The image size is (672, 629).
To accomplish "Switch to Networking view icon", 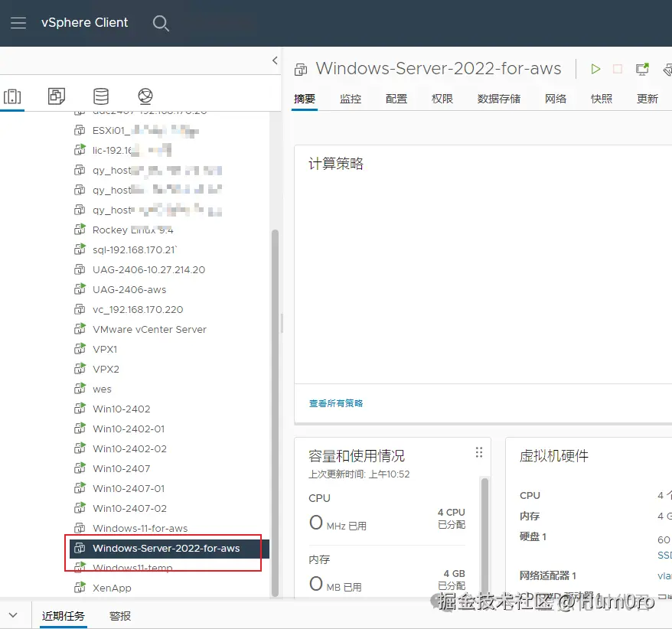I will (x=145, y=96).
